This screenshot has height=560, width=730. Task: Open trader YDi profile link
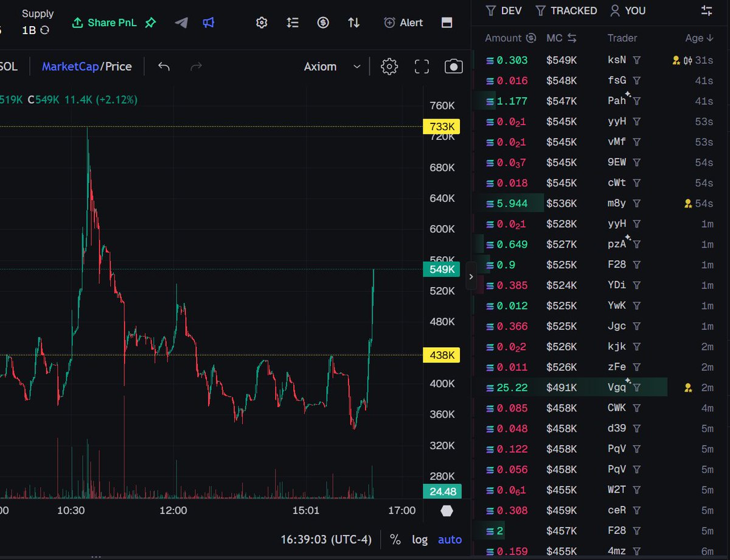[x=616, y=285]
